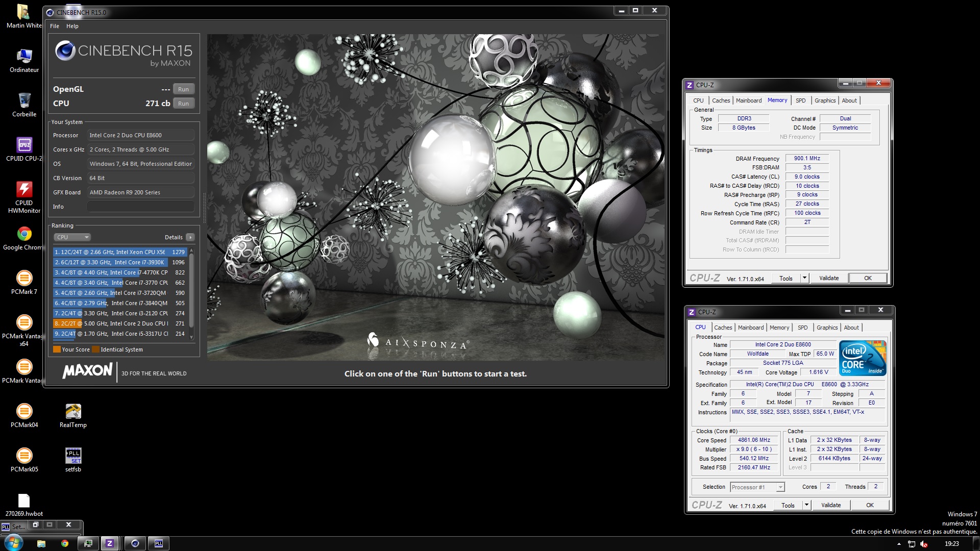The image size is (980, 551).
Task: Open Corbeille recycle bin icon
Action: [x=24, y=105]
